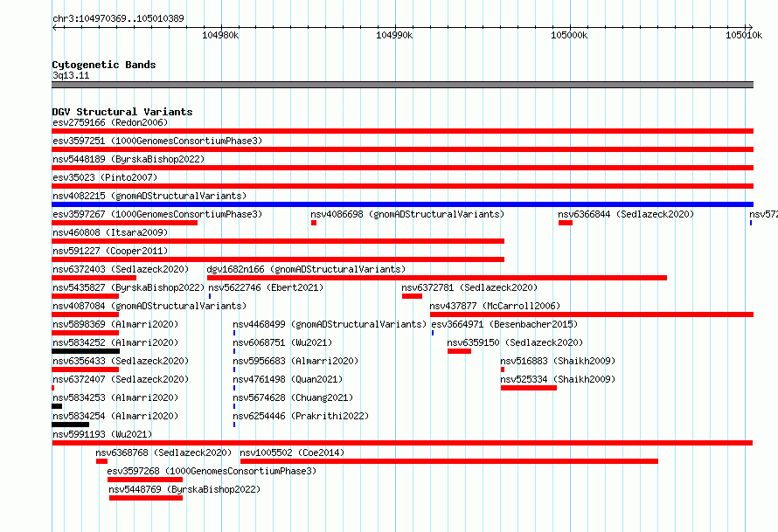The width and height of the screenshot is (778, 532).
Task: Click the red bar below nsv437877 (McCarroll2006)
Action: (592, 314)
